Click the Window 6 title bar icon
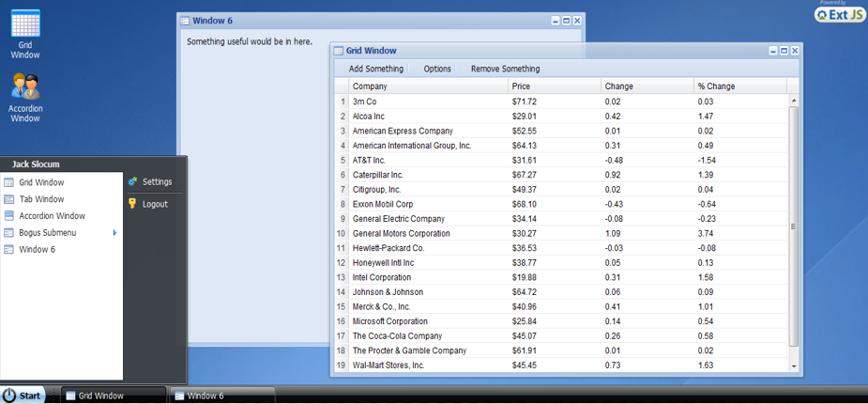 click(x=185, y=21)
